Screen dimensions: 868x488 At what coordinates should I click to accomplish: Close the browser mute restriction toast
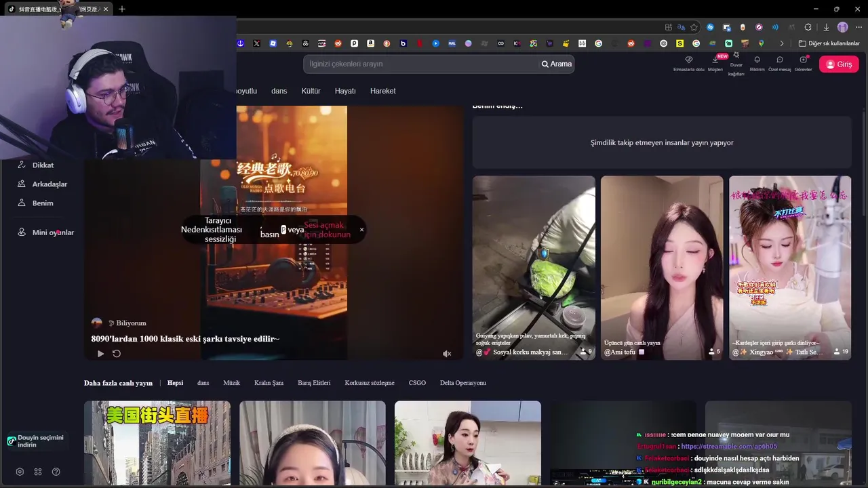pos(361,230)
